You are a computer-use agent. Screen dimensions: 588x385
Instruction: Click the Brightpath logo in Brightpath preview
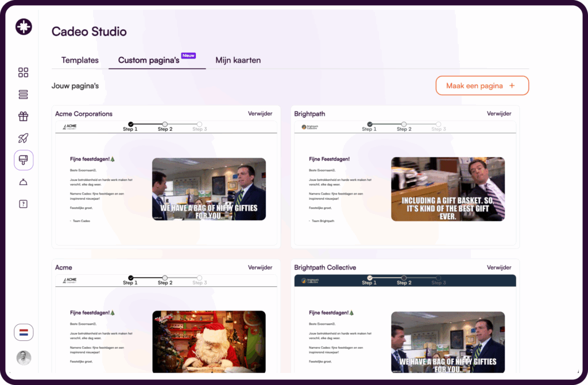(310, 127)
